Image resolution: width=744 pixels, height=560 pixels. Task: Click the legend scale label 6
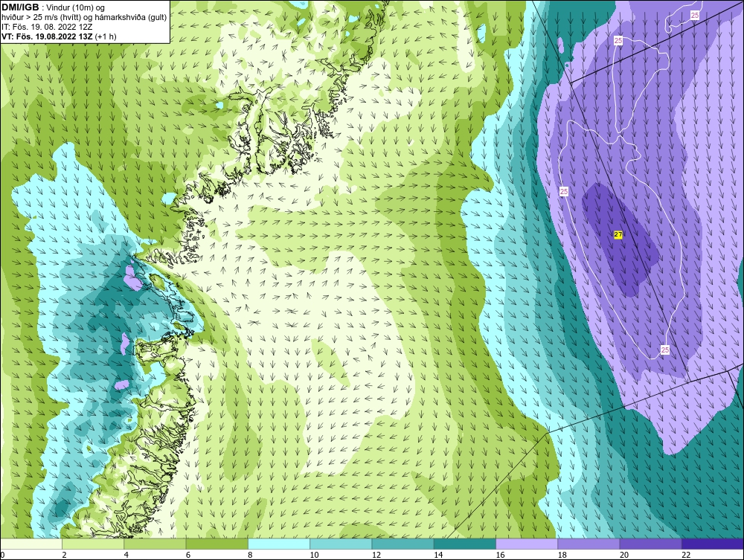coord(188,555)
